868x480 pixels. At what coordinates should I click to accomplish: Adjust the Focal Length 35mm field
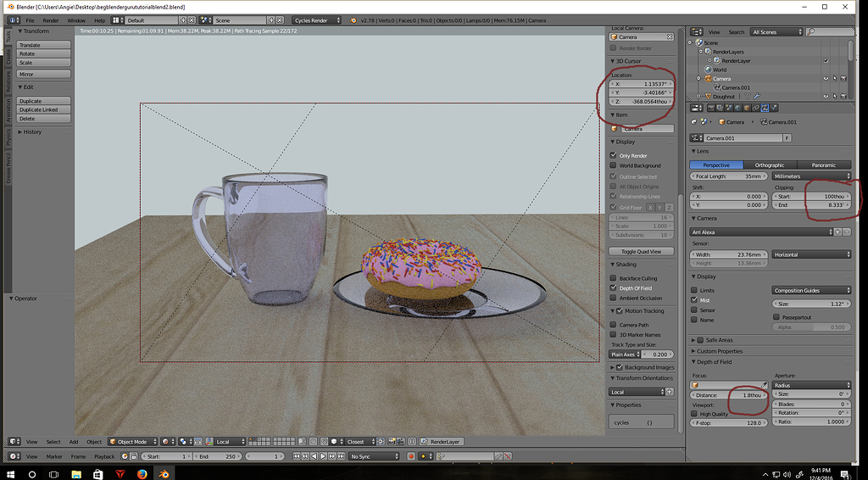(728, 176)
